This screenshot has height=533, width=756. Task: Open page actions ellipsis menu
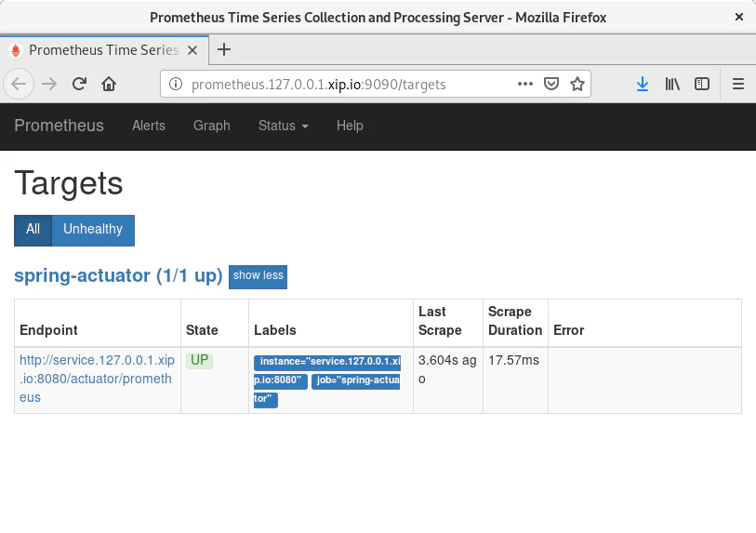click(x=524, y=84)
